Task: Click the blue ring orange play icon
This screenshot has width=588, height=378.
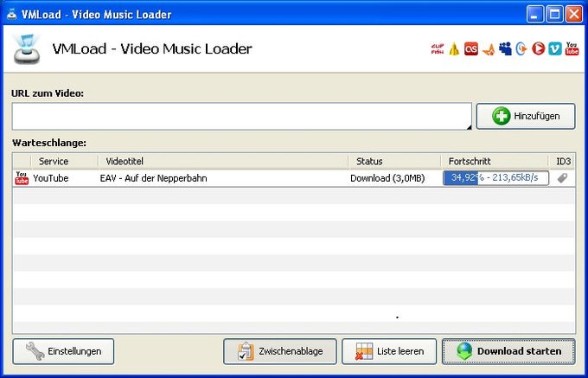Action: [x=521, y=48]
